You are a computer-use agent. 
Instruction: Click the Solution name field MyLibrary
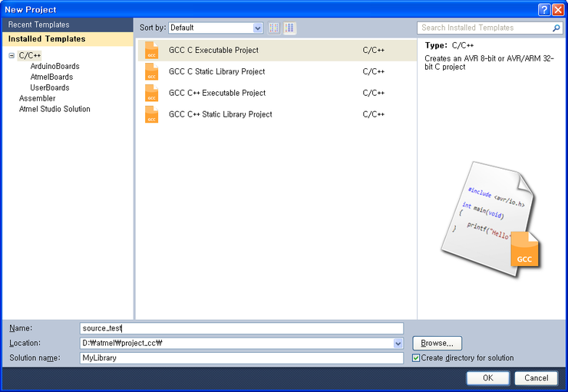point(241,358)
